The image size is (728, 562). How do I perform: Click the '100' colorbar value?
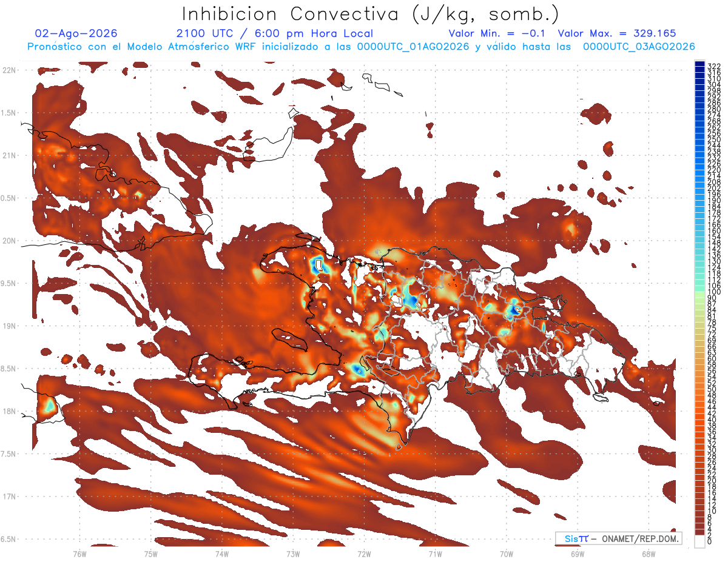tap(714, 292)
